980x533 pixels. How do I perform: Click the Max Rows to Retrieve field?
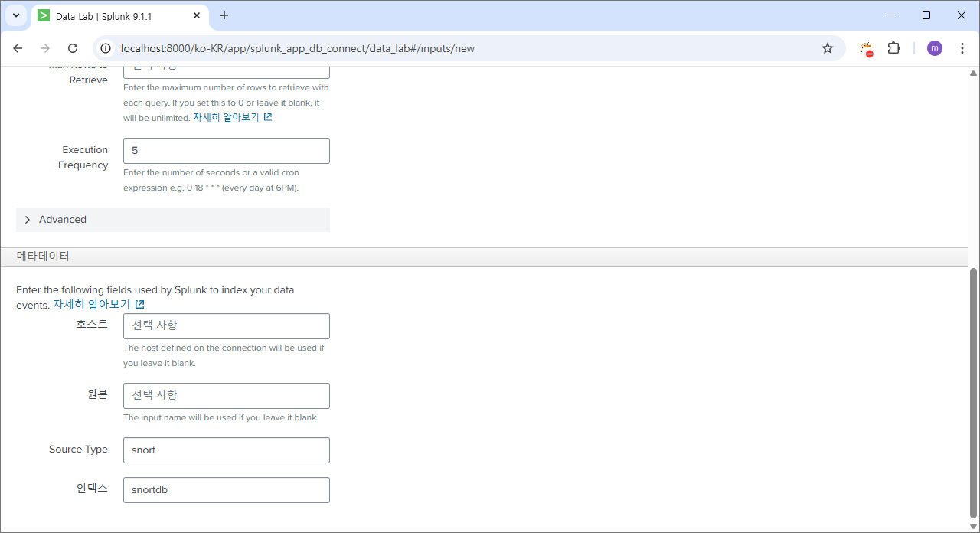227,71
